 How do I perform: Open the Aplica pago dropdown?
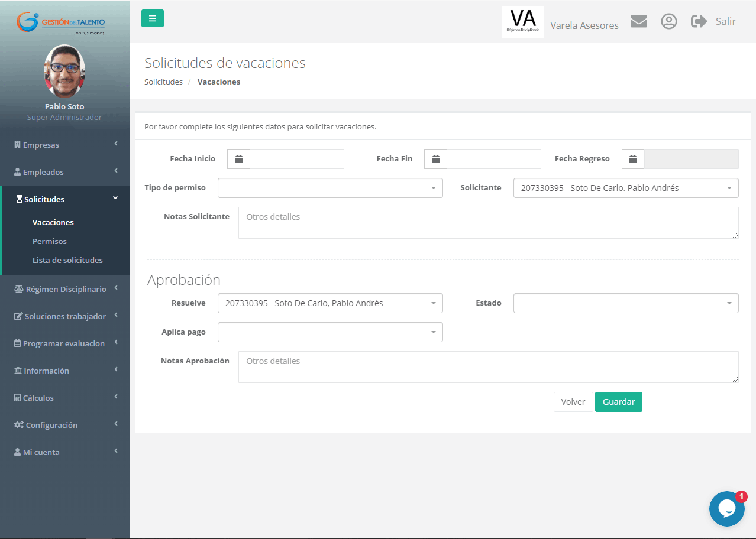330,332
